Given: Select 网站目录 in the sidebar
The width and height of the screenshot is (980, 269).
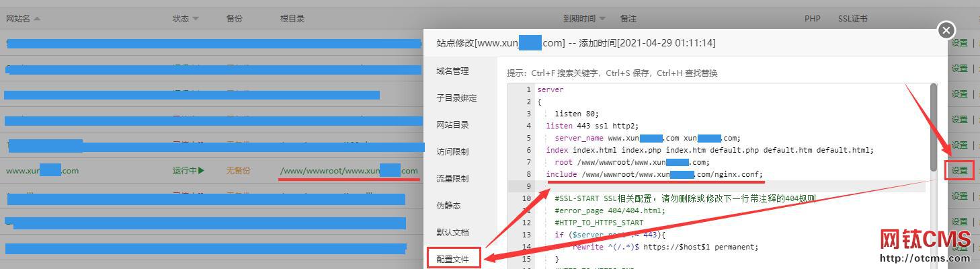Looking at the screenshot, I should [452, 125].
